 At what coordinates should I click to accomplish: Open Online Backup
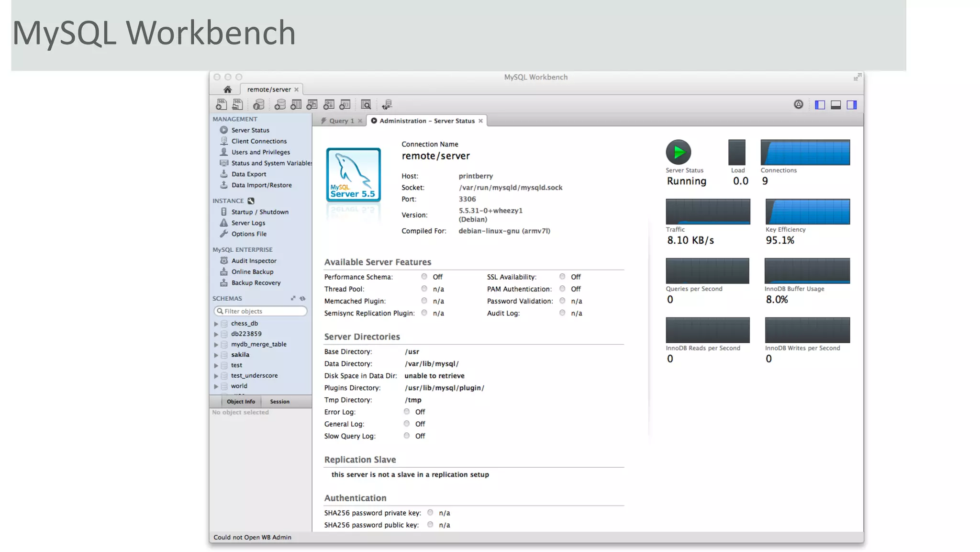coord(252,272)
